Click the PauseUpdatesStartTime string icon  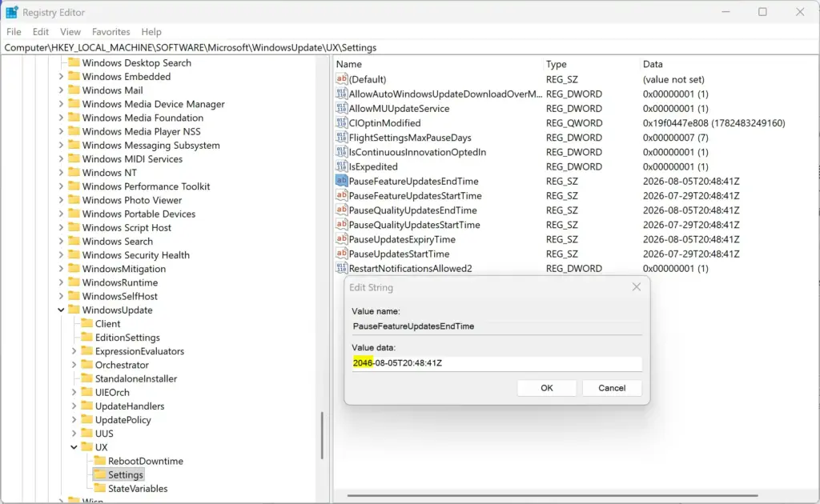pos(341,254)
